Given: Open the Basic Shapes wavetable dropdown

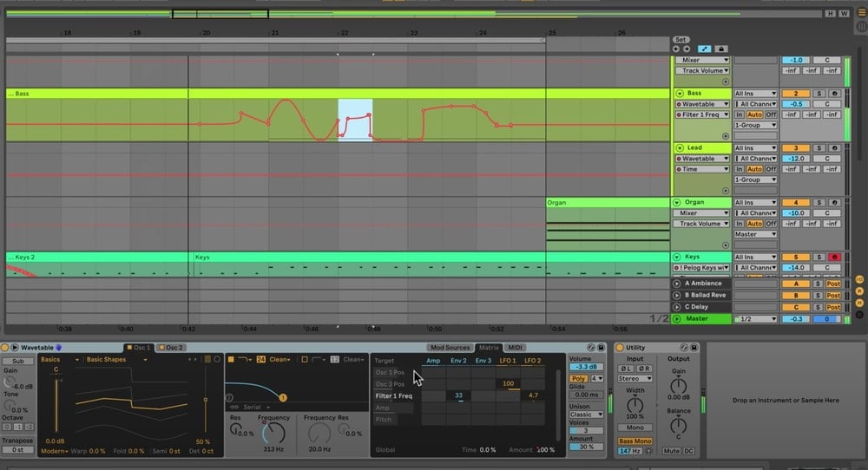Looking at the screenshot, I should [117, 359].
